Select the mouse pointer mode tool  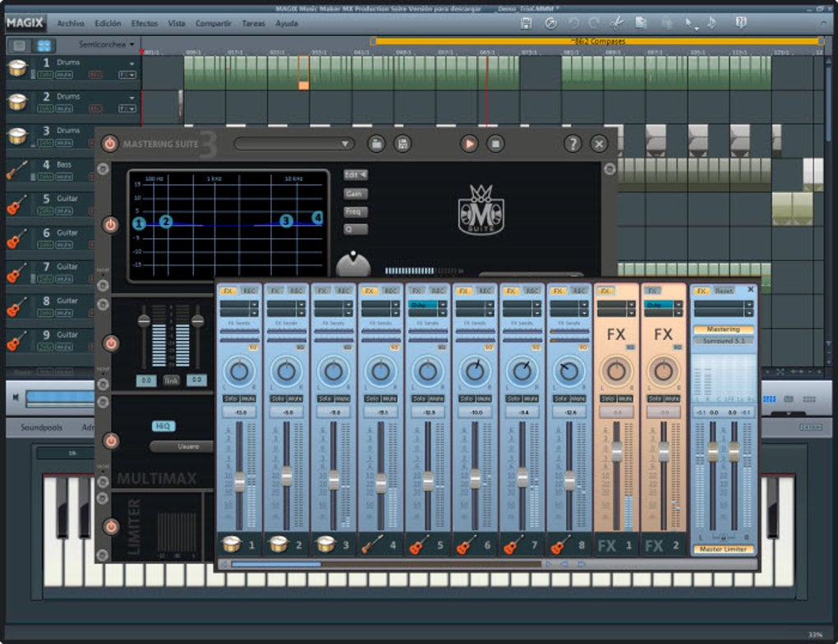690,23
